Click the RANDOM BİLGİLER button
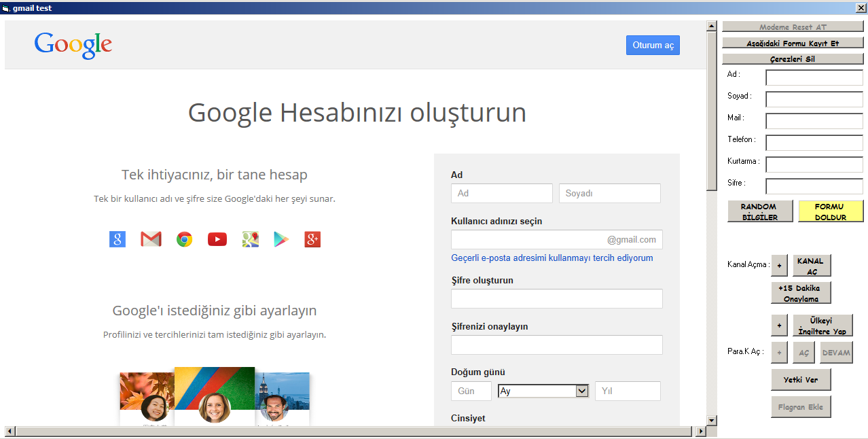868x439 pixels. coord(760,211)
